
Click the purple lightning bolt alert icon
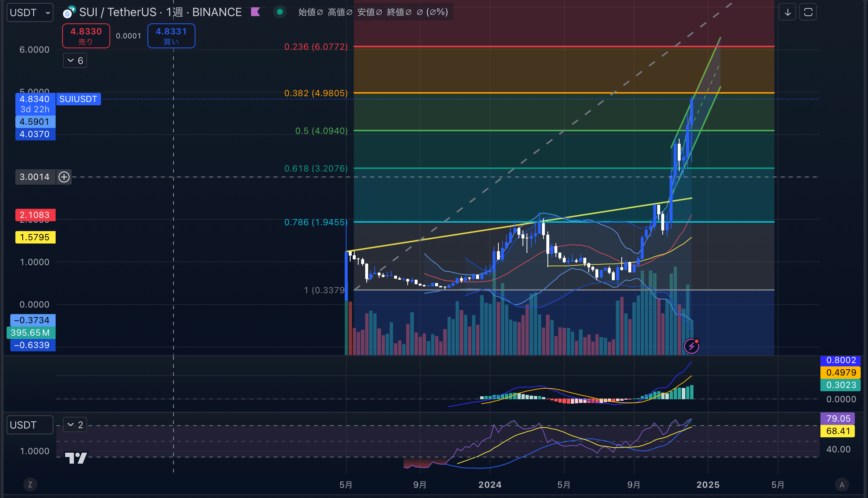click(692, 346)
